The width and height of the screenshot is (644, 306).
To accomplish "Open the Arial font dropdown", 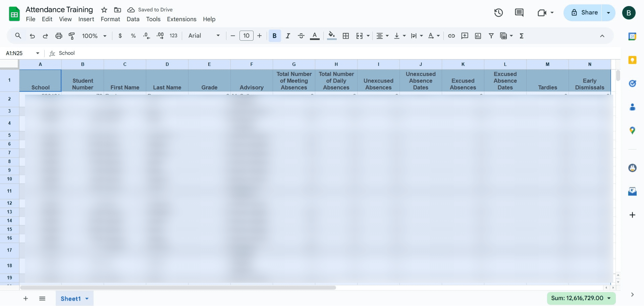I will click(x=204, y=36).
